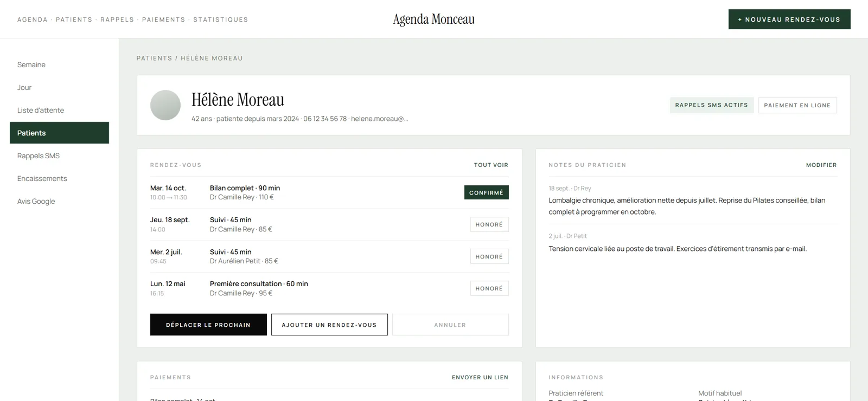Image resolution: width=868 pixels, height=401 pixels.
Task: Click Modifier in the Notes du praticien card
Action: pos(821,165)
